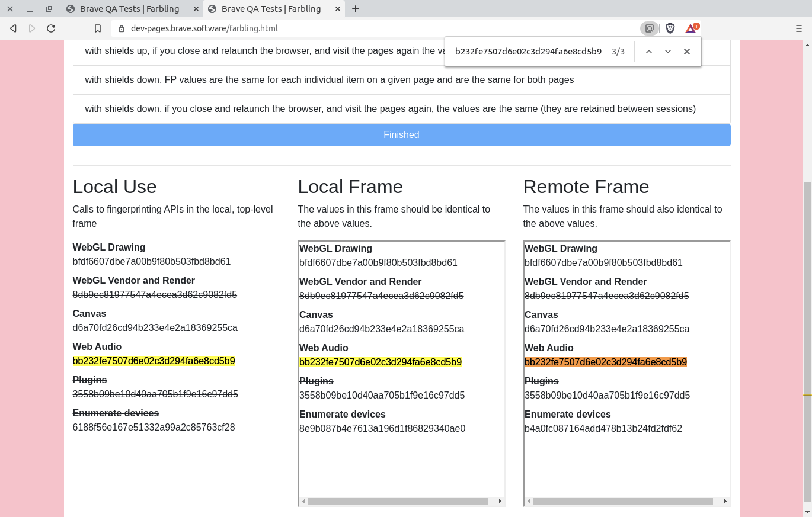Click Local Use WebGL Drawing hash

pos(152,262)
